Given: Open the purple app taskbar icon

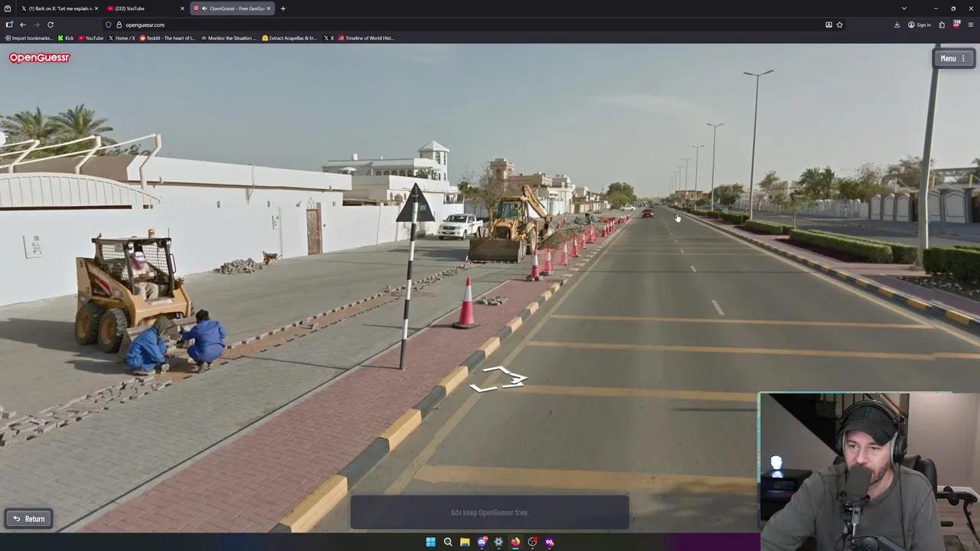Looking at the screenshot, I should 549,542.
